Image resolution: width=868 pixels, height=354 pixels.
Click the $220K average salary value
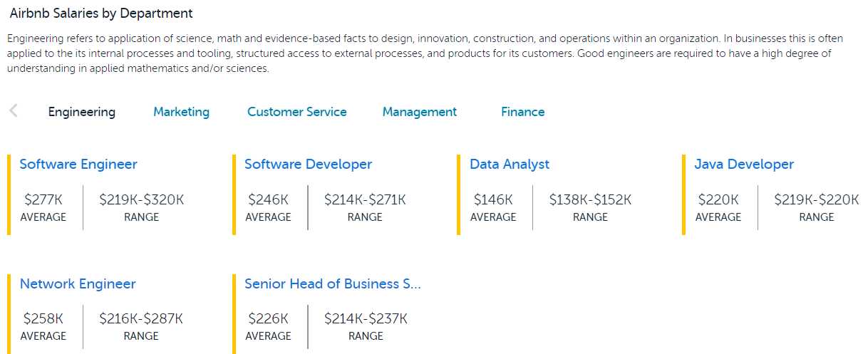(718, 200)
